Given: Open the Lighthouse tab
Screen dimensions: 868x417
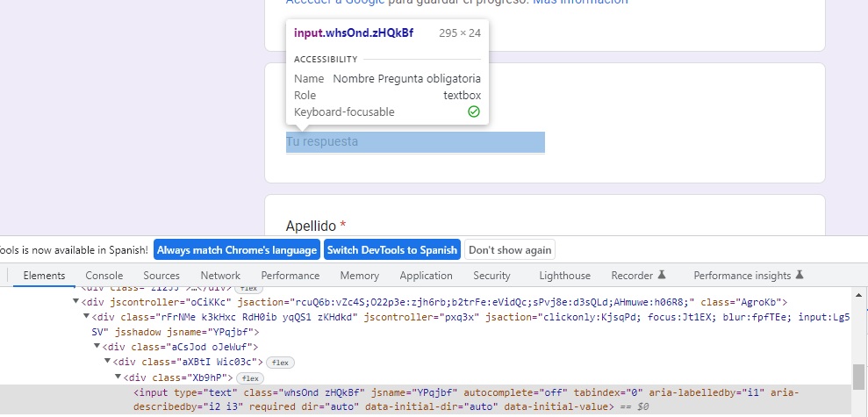Looking at the screenshot, I should pyautogui.click(x=564, y=276).
